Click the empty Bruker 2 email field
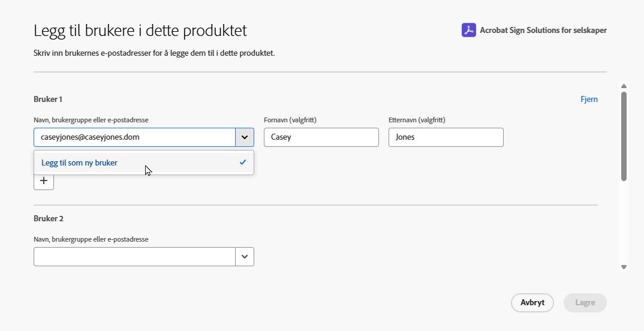 (x=134, y=257)
